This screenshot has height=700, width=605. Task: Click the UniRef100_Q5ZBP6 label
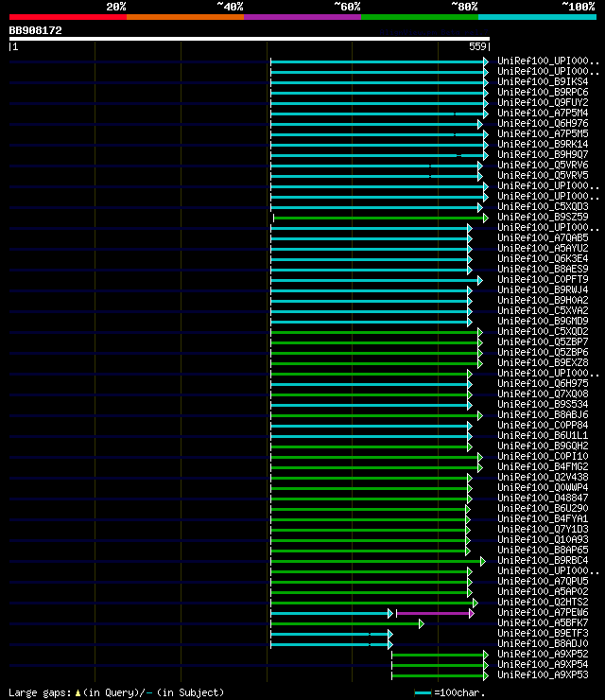click(543, 352)
